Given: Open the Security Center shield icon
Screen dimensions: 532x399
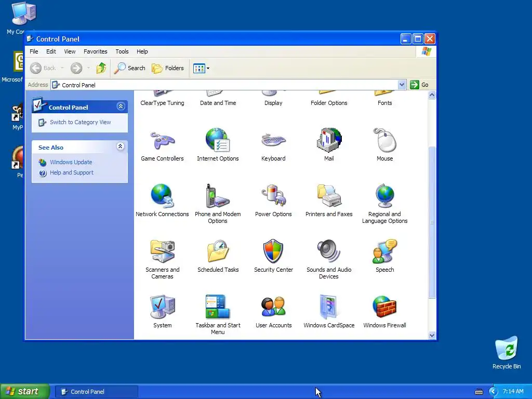Looking at the screenshot, I should click(x=273, y=251).
